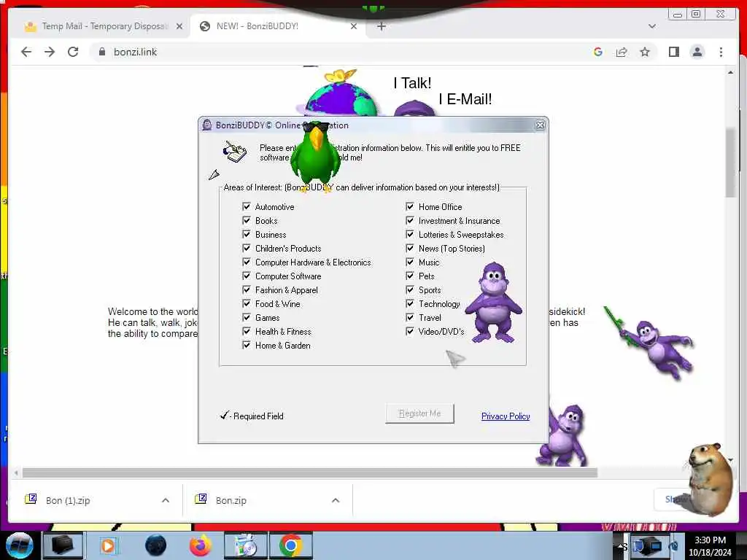Toggle the Health & Fitness checkbox
Viewport: 747px width, 560px height.
tap(247, 330)
